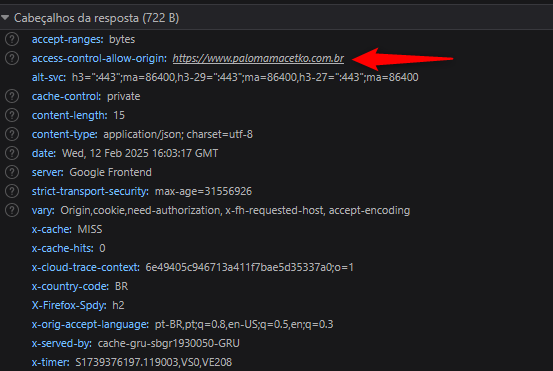553x371 pixels.
Task: Click the server header name
Action: coord(48,173)
